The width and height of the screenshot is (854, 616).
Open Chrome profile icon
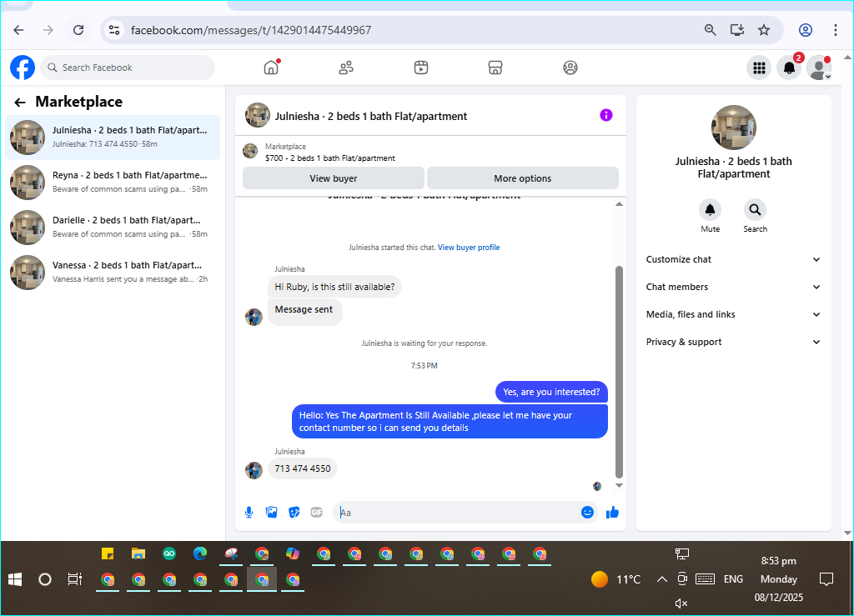tap(806, 30)
